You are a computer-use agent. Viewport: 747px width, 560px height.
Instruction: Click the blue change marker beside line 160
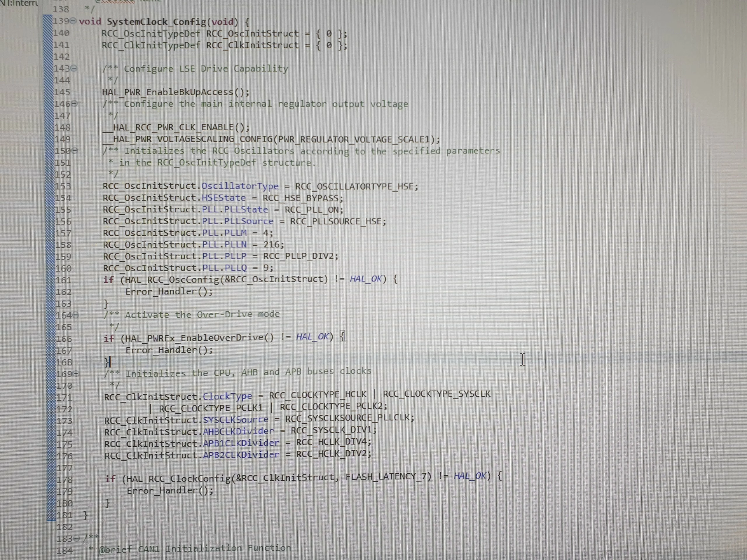[x=50, y=268]
